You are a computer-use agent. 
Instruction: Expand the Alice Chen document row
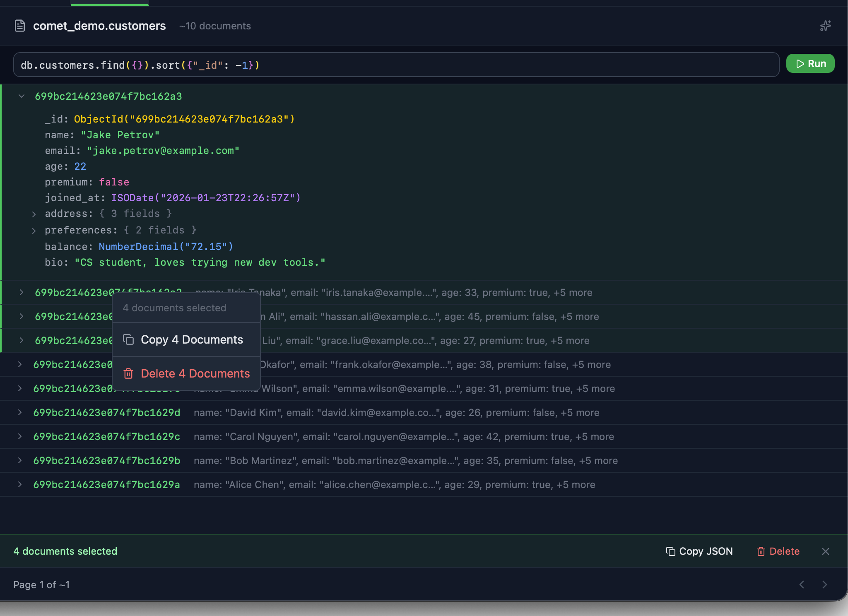[20, 484]
